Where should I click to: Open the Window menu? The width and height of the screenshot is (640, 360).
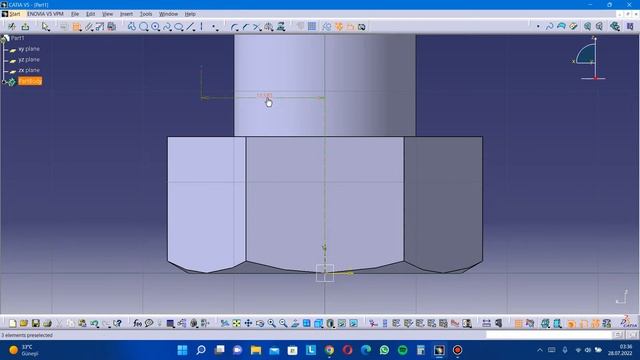click(168, 14)
